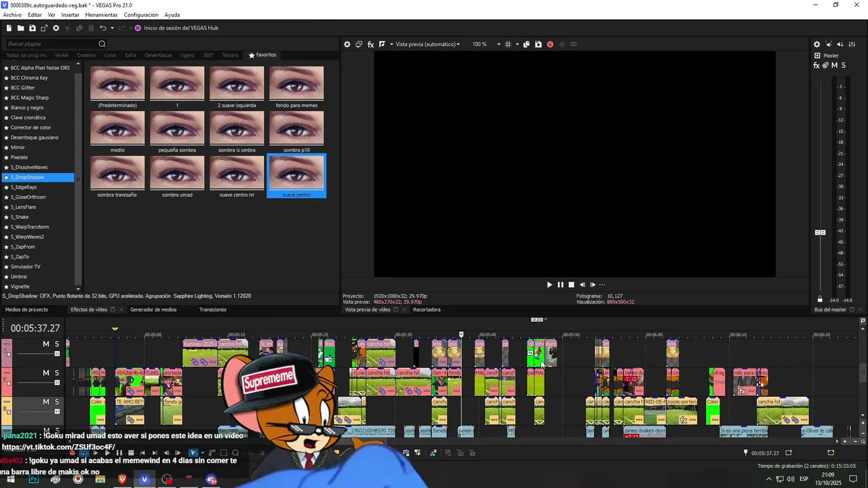Open split-screen options dropdown arrow
Image resolution: width=868 pixels, height=488 pixels.
[391, 44]
